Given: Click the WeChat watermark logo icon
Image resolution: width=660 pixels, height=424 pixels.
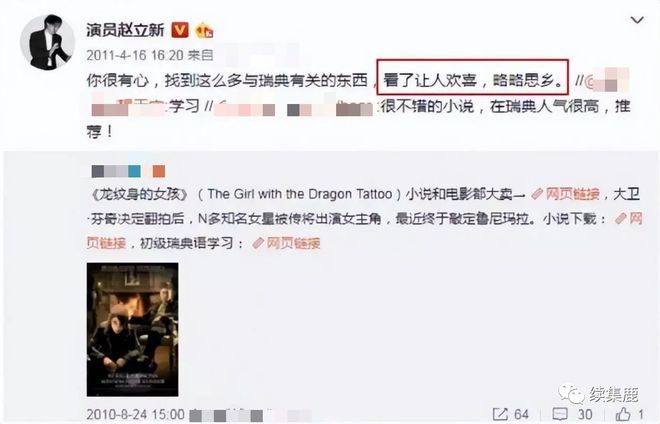Looking at the screenshot, I should (571, 394).
